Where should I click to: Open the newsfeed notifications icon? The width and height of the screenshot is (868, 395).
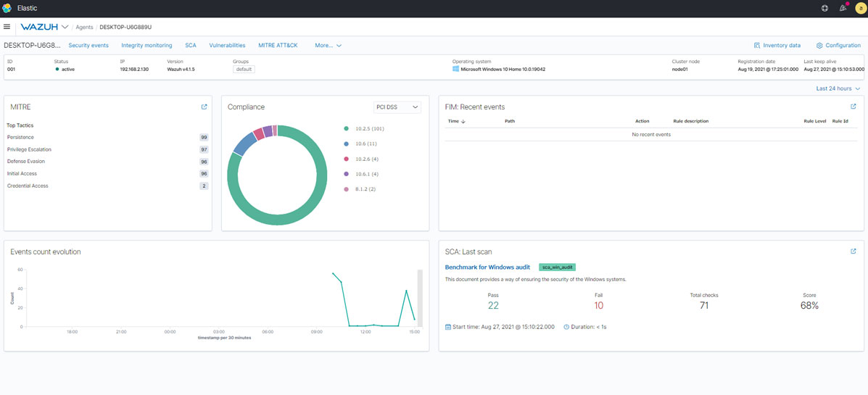843,8
